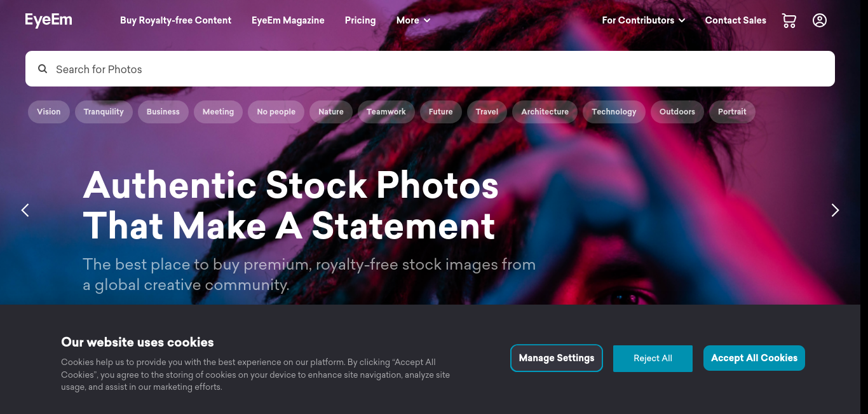
Task: Open Manage Settings for cookies
Action: pos(557,358)
